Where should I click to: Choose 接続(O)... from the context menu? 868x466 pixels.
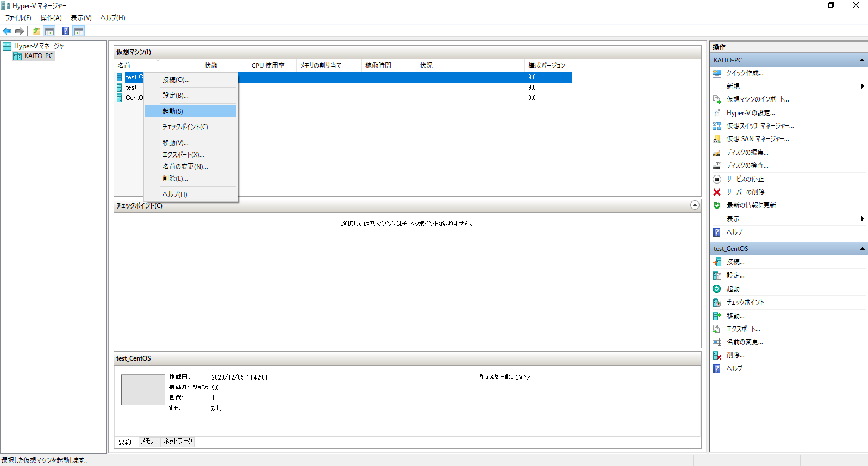coord(191,80)
